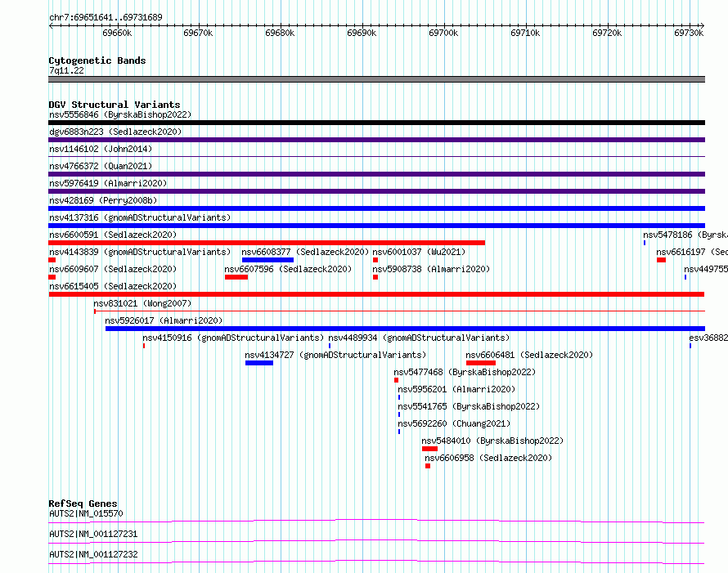Click the 69660k ruler tick label
The image size is (728, 573).
pos(117,33)
